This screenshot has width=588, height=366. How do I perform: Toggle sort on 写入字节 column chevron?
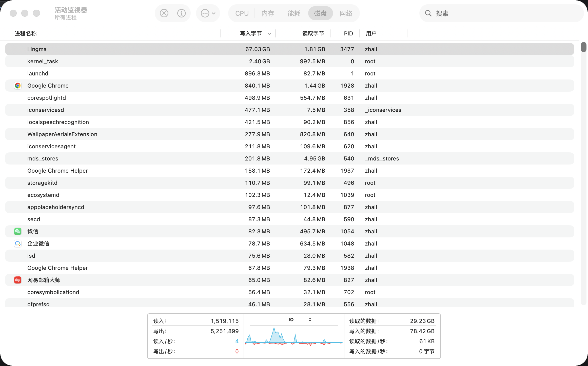click(269, 34)
